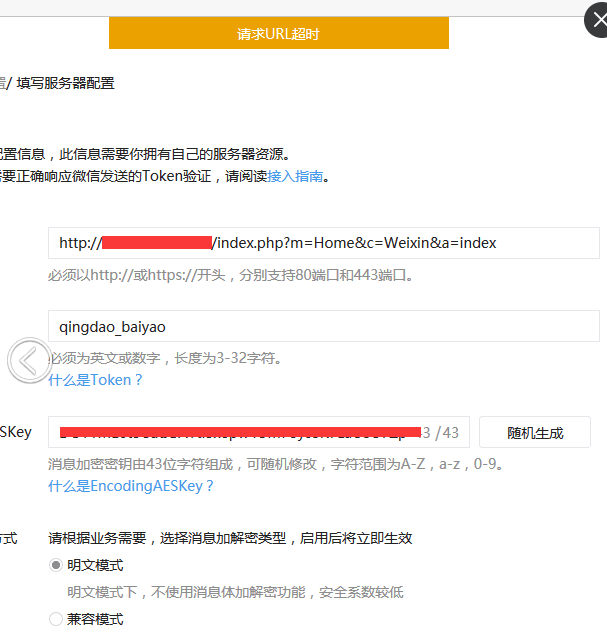Click the orange 请求URL超时 banner
607x634 pixels.
click(278, 34)
